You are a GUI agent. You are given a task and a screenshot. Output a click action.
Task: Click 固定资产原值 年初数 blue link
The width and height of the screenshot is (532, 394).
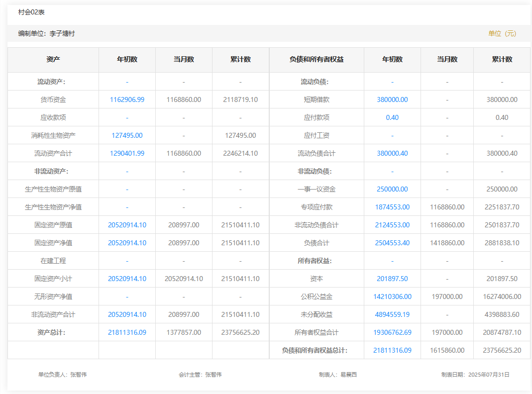(127, 225)
